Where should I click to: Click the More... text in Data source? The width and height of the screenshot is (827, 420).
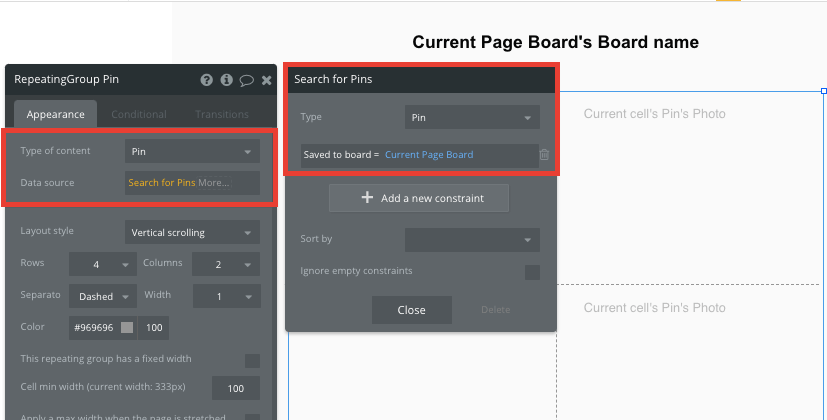point(214,183)
